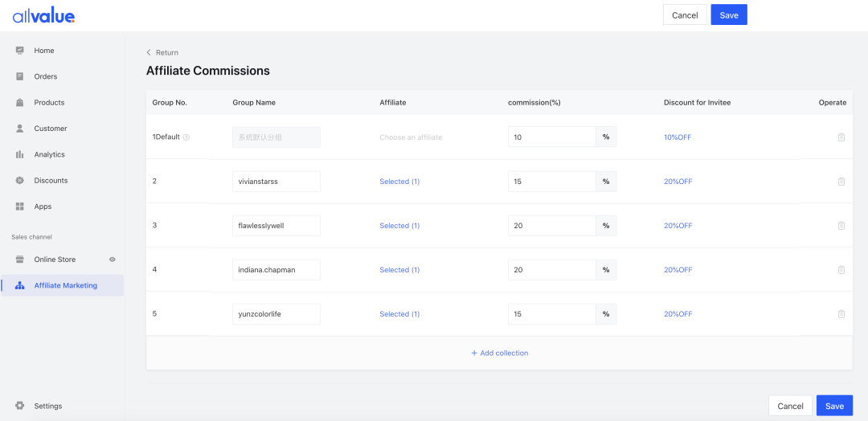Open 20%OFF invitee discount for flawlesslywell
This screenshot has width=868, height=421.
pos(678,226)
